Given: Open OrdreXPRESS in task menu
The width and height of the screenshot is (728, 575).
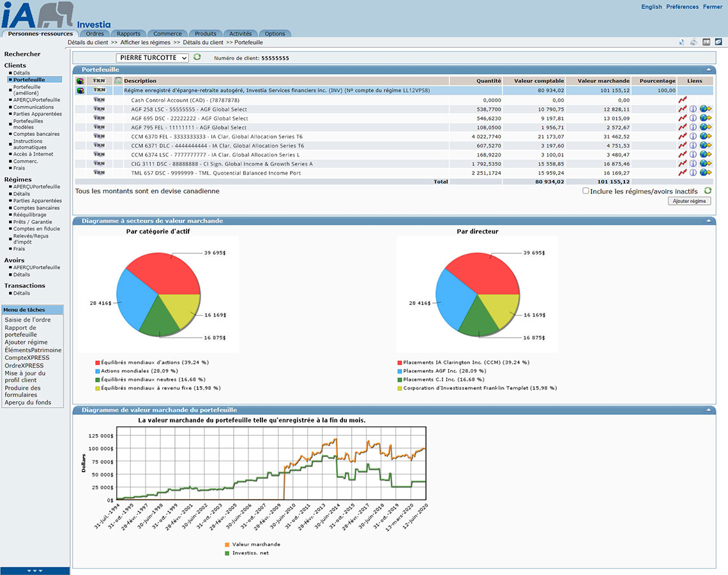Looking at the screenshot, I should (x=24, y=366).
